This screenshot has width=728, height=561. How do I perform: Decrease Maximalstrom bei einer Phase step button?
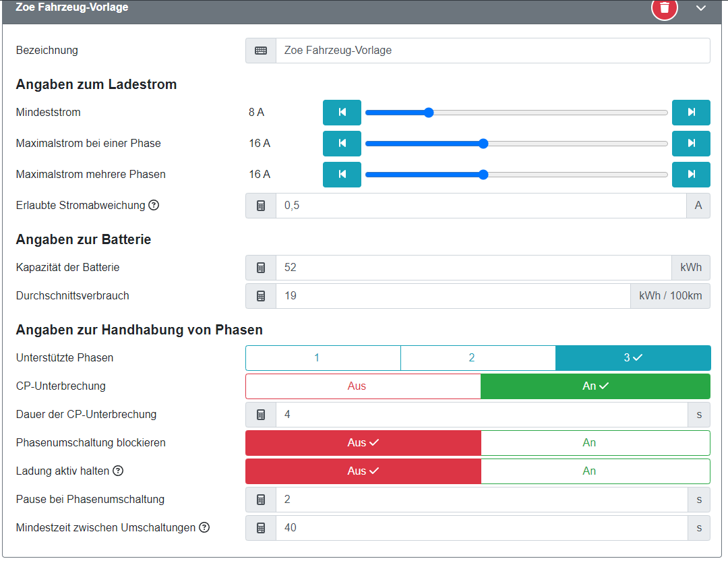point(342,144)
